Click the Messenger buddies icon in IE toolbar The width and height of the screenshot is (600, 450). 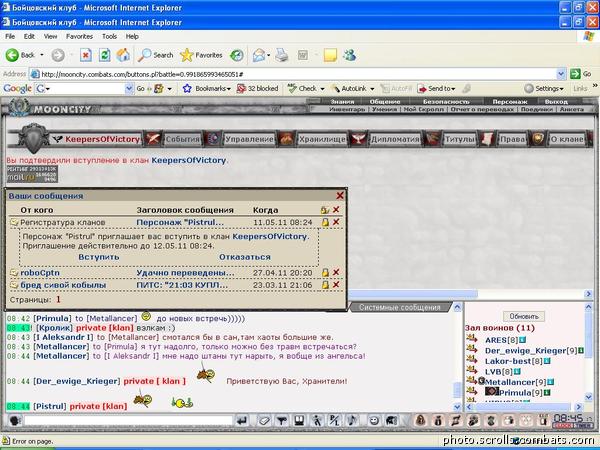point(349,55)
